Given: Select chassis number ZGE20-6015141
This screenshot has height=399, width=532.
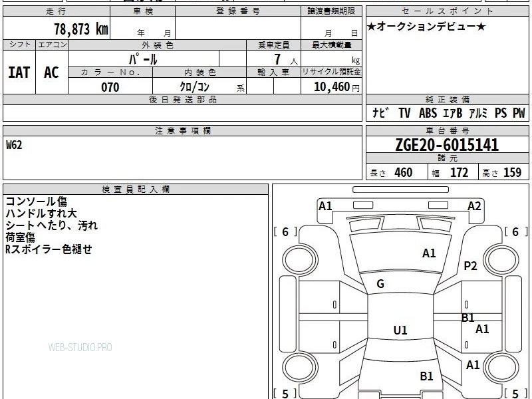Looking at the screenshot, I should (447, 145).
